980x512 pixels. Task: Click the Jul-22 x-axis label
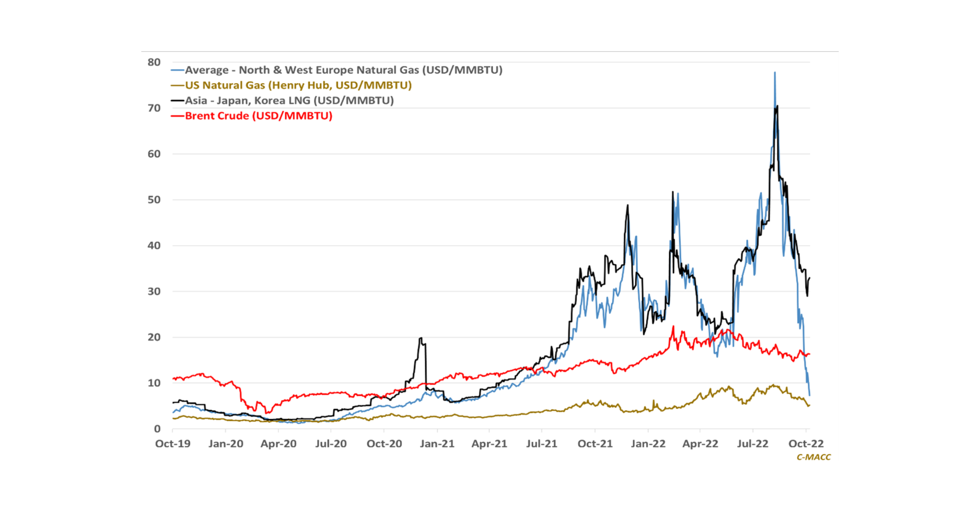point(752,443)
